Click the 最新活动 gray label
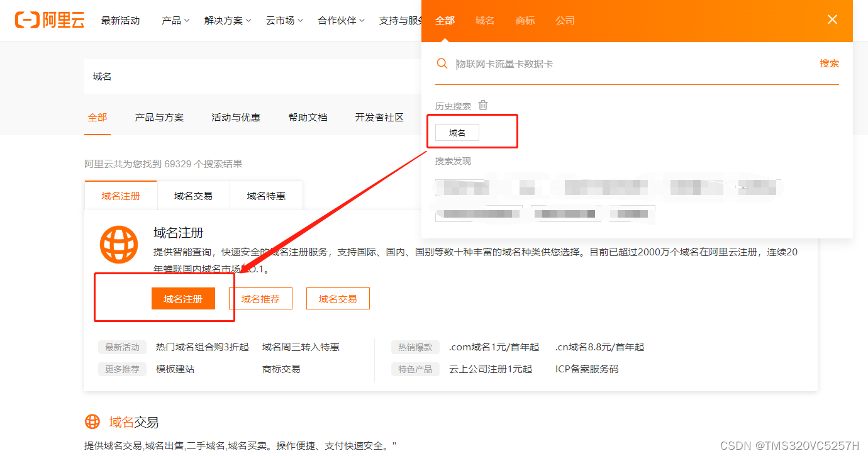This screenshot has height=456, width=868. [122, 347]
